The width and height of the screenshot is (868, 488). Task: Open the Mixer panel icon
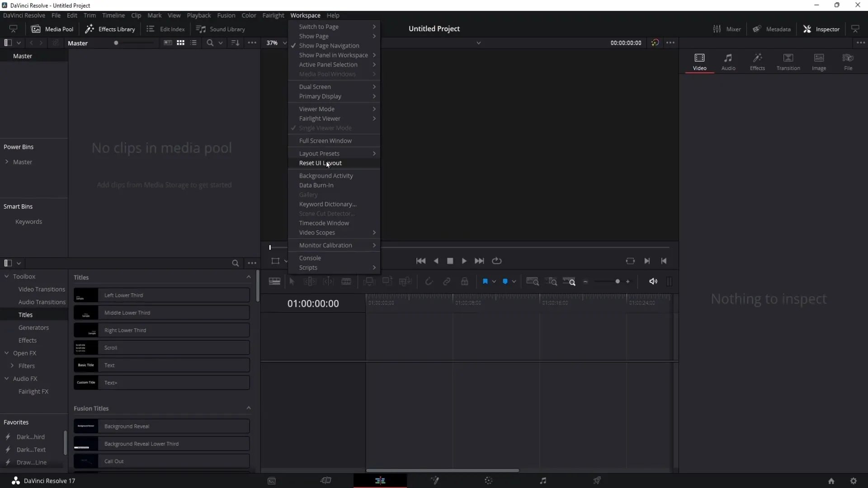click(x=716, y=28)
